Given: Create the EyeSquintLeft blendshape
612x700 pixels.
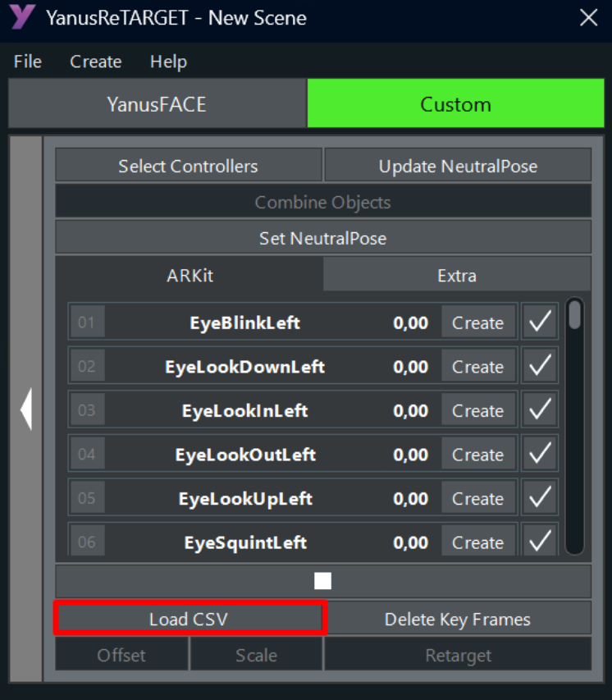Looking at the screenshot, I should point(478,542).
